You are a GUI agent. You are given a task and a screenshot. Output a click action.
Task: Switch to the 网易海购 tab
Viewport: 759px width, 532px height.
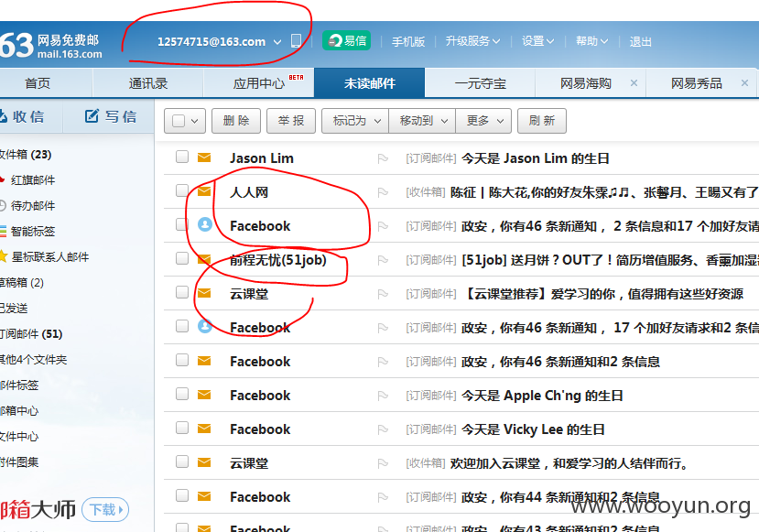pyautogui.click(x=586, y=83)
